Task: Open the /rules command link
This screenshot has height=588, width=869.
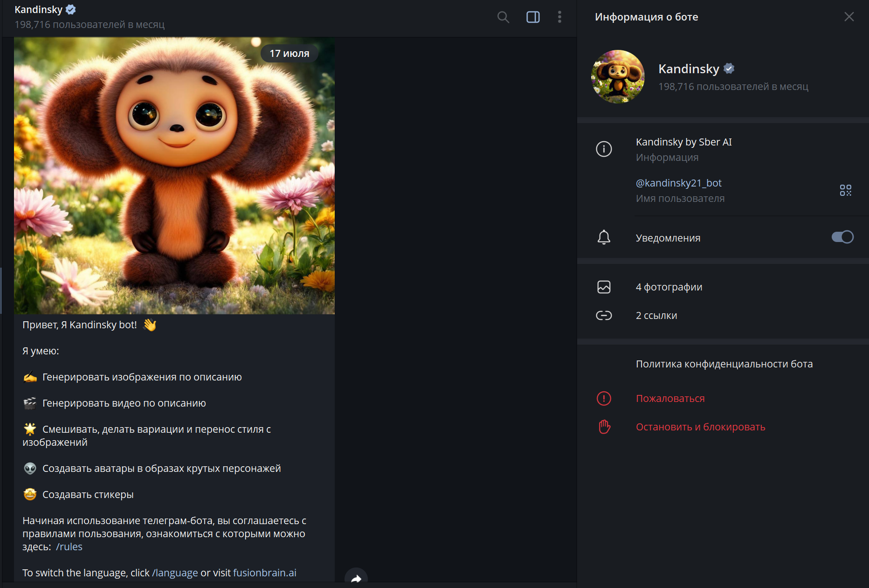Action: point(69,547)
